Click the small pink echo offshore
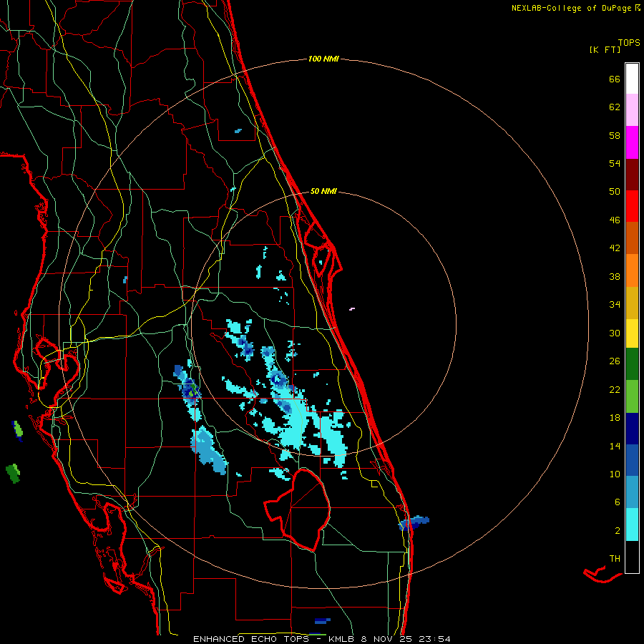This screenshot has height=644, width=644. pyautogui.click(x=352, y=308)
